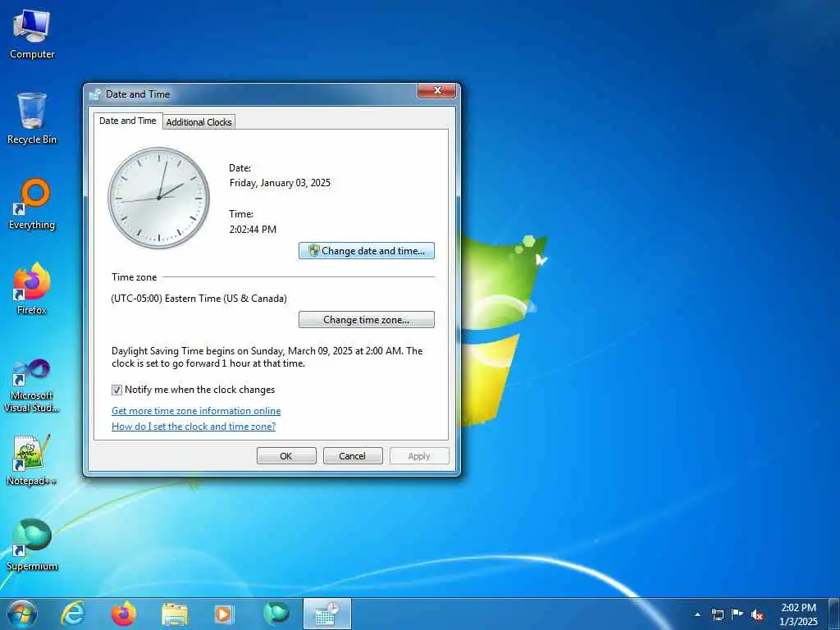Click the Cancel button
The width and height of the screenshot is (840, 630).
click(x=353, y=456)
